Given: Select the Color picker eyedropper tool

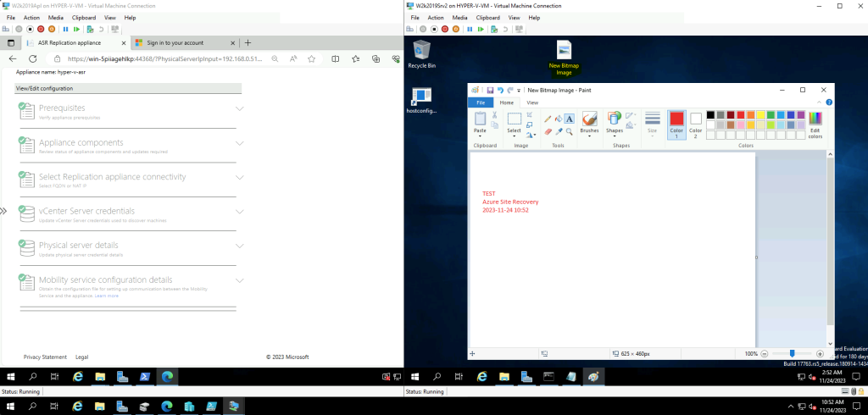Looking at the screenshot, I should coord(559,131).
